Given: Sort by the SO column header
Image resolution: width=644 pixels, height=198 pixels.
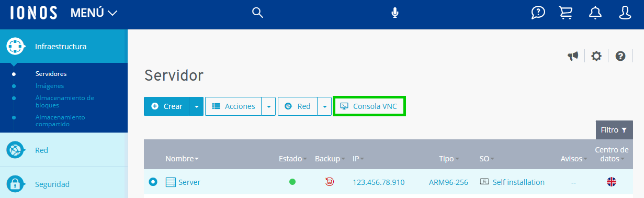Looking at the screenshot, I should tap(487, 159).
